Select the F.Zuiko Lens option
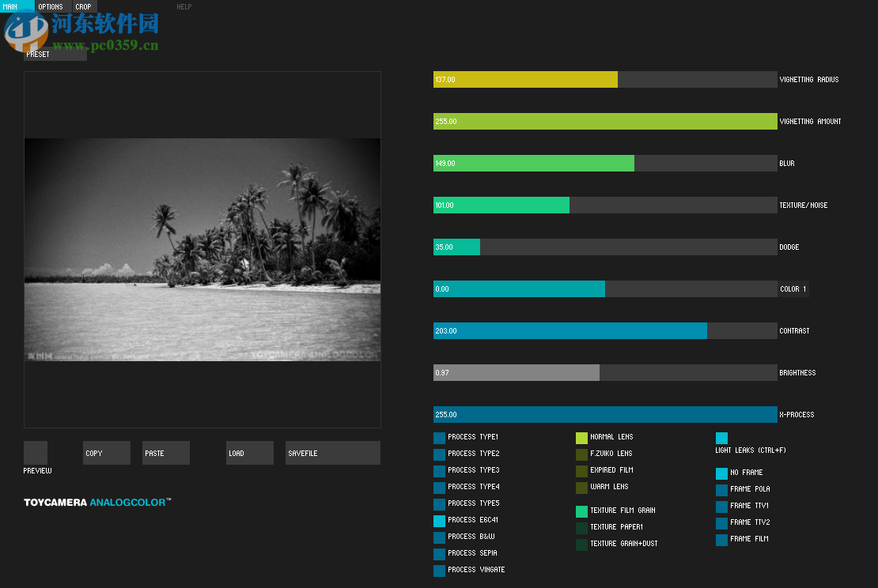This screenshot has width=878, height=588. pyautogui.click(x=582, y=454)
